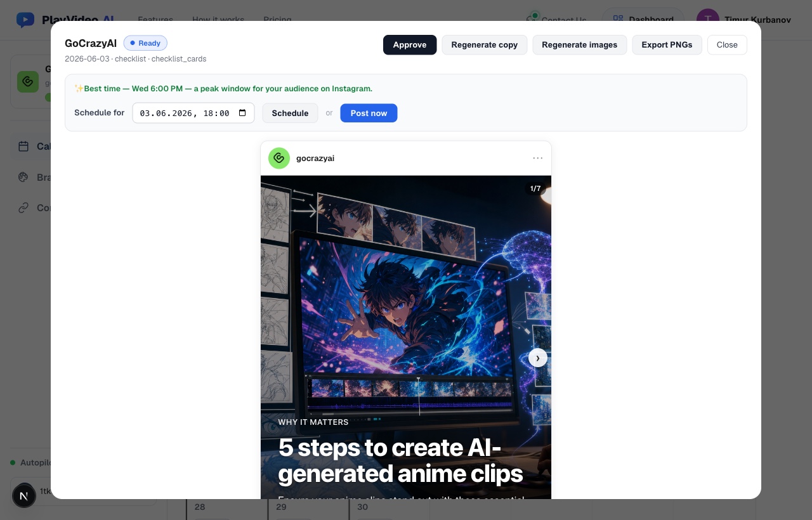Regenerate the post copy

[484, 44]
